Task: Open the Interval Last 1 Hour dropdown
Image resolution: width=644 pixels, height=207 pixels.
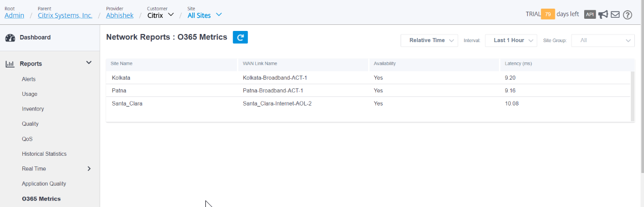Action: (511, 41)
